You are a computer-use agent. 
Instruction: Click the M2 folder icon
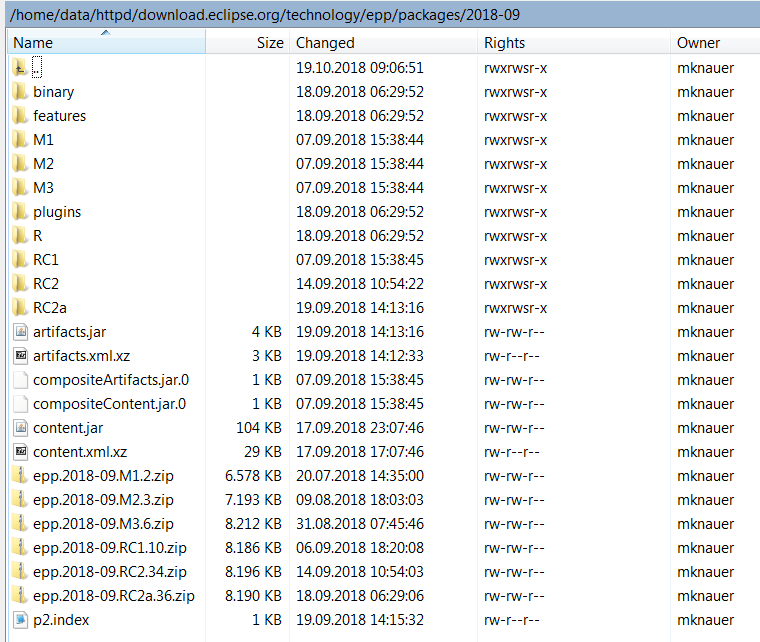pos(20,163)
